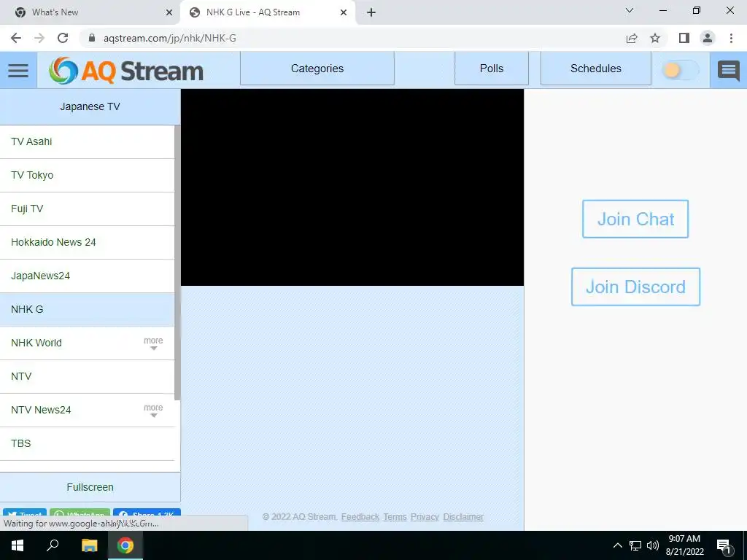Viewport: 747px width, 560px height.
Task: Go back to previous page
Action: coord(16,38)
